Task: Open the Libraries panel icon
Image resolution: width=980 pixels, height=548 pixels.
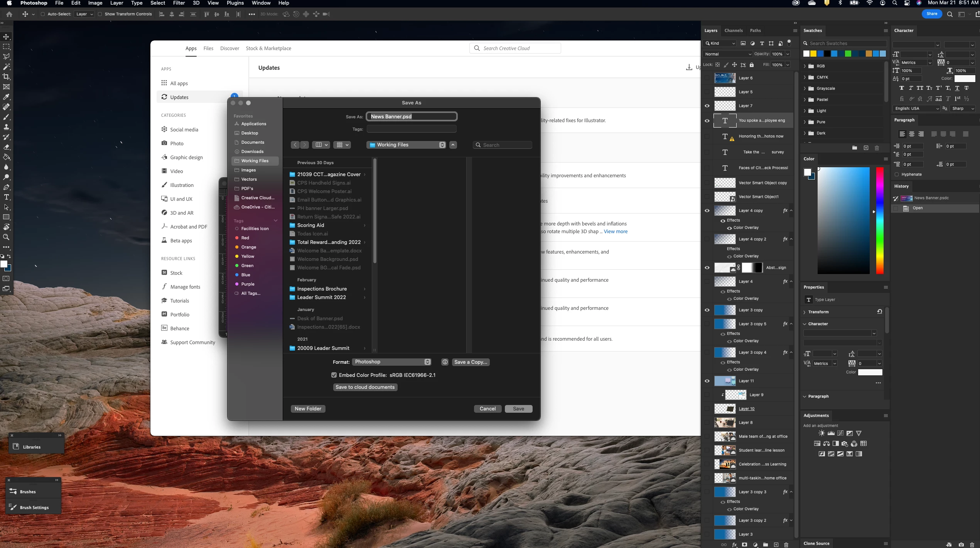Action: coord(16,447)
